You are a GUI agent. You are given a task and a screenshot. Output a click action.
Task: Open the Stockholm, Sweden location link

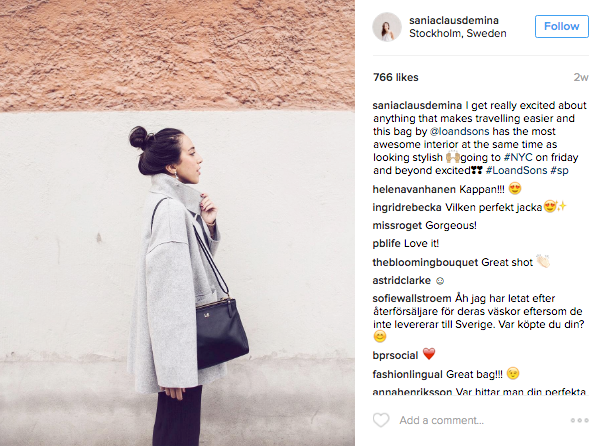(458, 33)
